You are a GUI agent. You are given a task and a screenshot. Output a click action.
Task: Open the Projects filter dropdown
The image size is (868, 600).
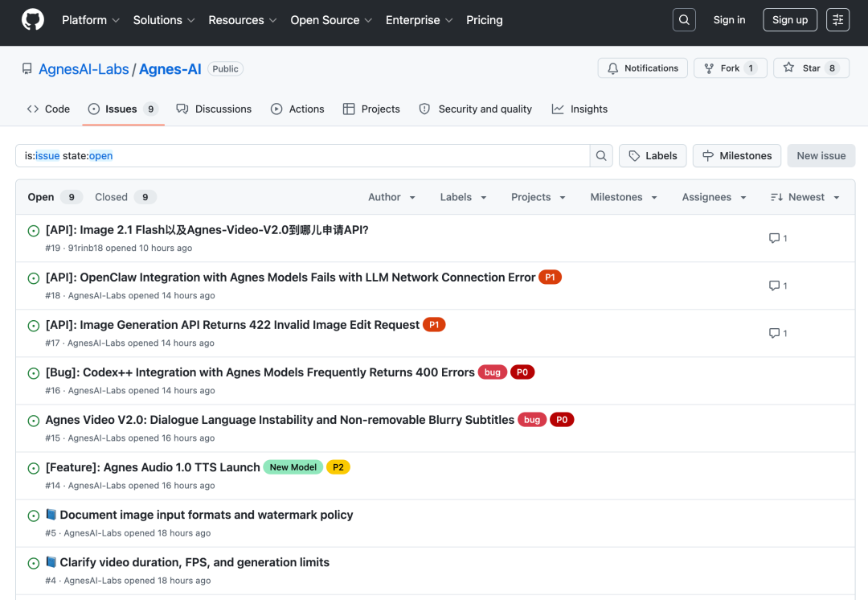[538, 197]
